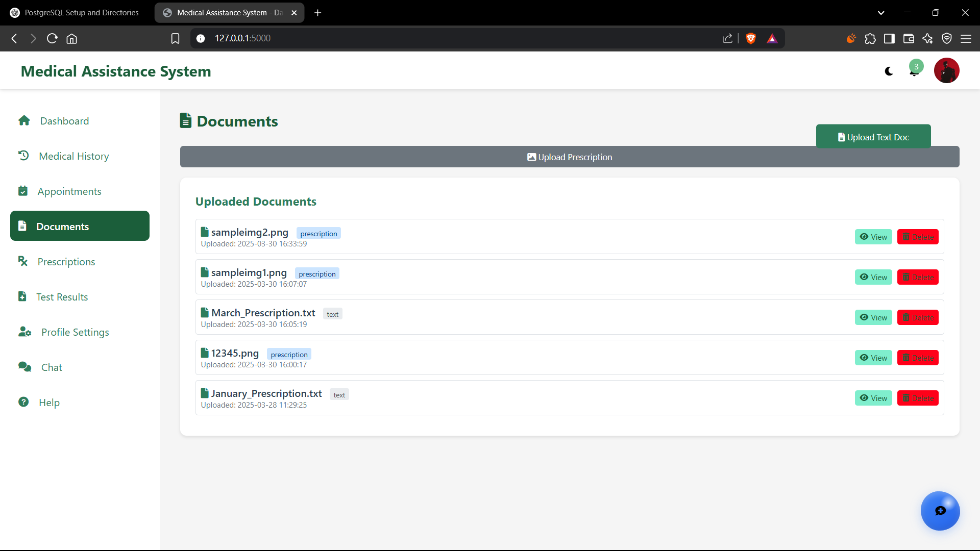Open Profile Settings
The height and width of the screenshot is (551, 980).
[x=80, y=332]
